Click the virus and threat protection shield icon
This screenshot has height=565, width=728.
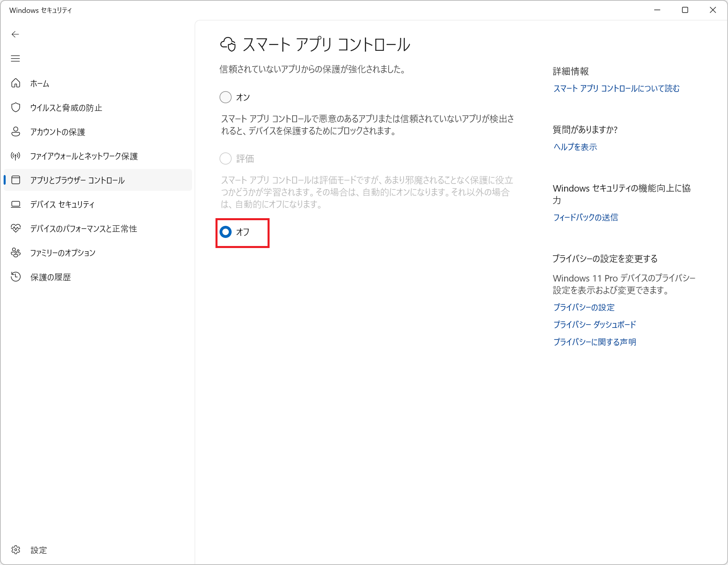click(16, 107)
